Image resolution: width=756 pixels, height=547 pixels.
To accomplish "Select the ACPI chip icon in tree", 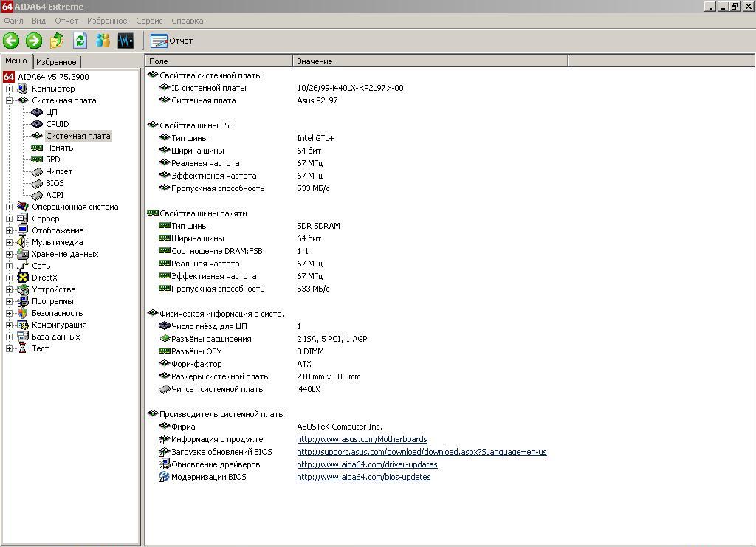I will point(37,195).
